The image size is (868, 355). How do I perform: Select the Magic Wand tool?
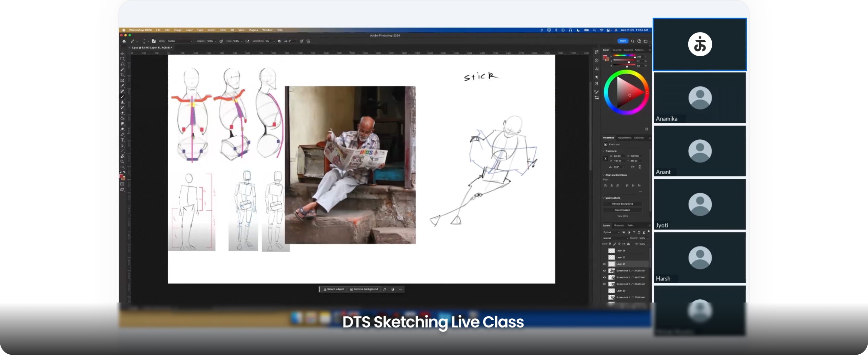(x=122, y=70)
